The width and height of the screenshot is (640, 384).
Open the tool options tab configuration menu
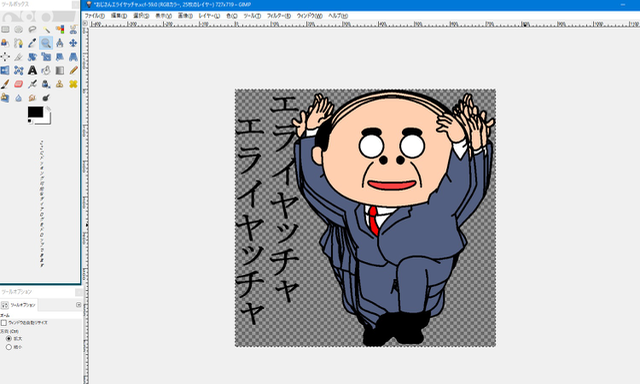pos(78,305)
